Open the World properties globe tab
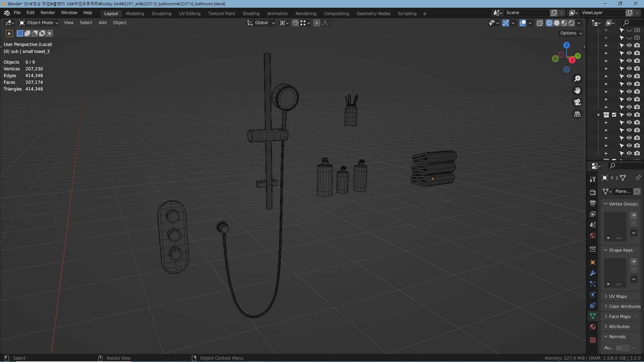 point(593,236)
